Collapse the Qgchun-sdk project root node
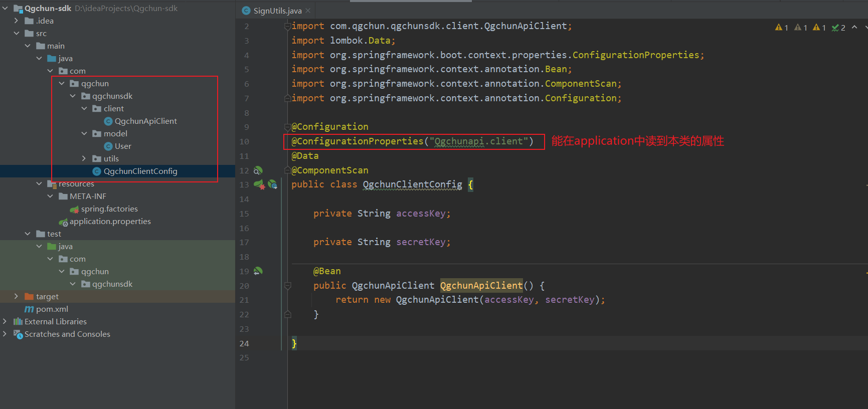The width and height of the screenshot is (868, 409). click(x=5, y=9)
